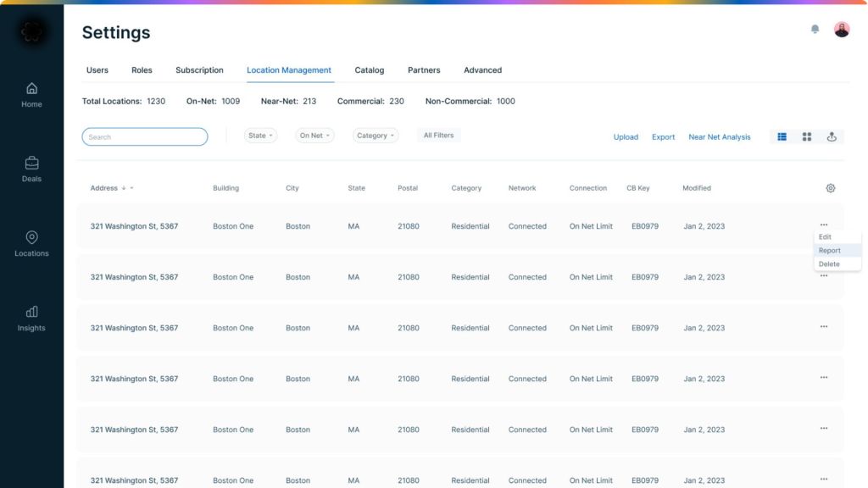
Task: Switch to the Subscription tab
Action: pyautogui.click(x=199, y=70)
